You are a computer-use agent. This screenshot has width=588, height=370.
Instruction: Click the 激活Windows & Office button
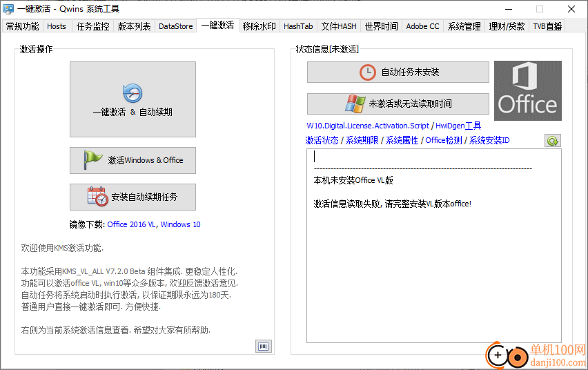(x=133, y=160)
